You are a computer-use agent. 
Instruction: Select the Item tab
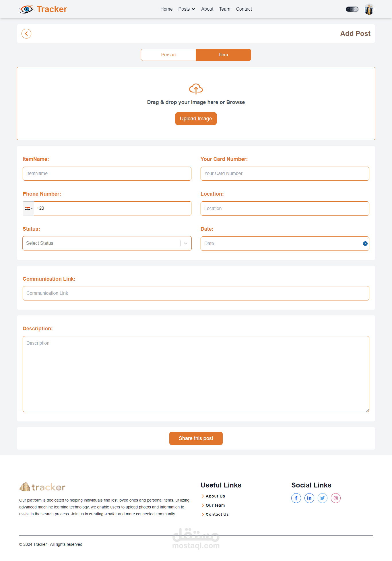coord(223,55)
